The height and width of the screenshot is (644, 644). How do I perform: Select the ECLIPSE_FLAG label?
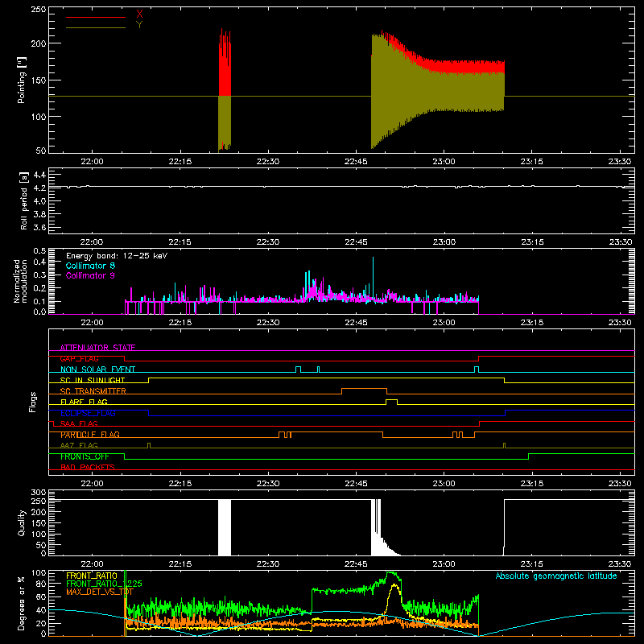pyautogui.click(x=88, y=413)
